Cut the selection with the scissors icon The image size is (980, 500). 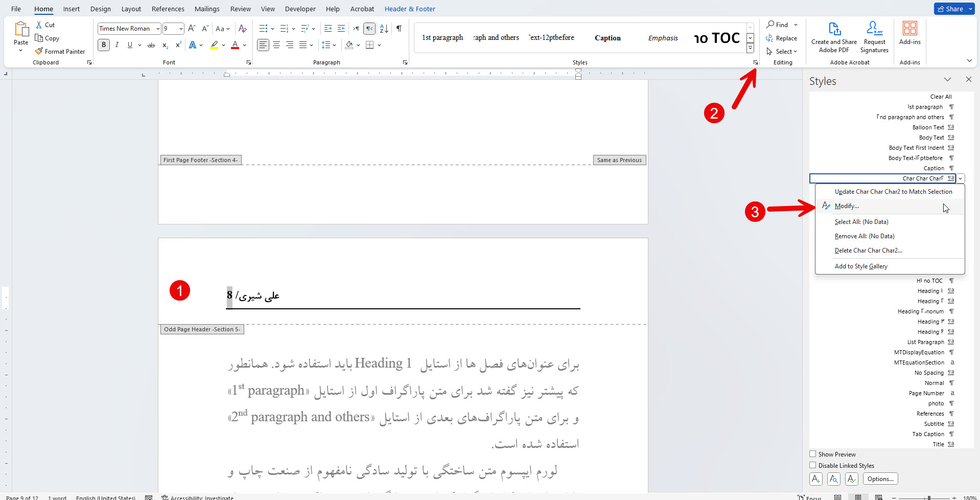point(39,25)
